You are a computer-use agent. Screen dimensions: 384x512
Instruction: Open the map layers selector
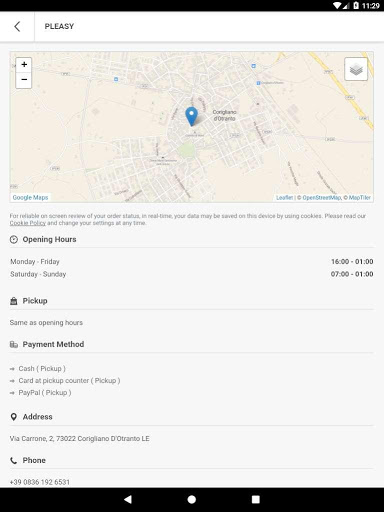356,69
